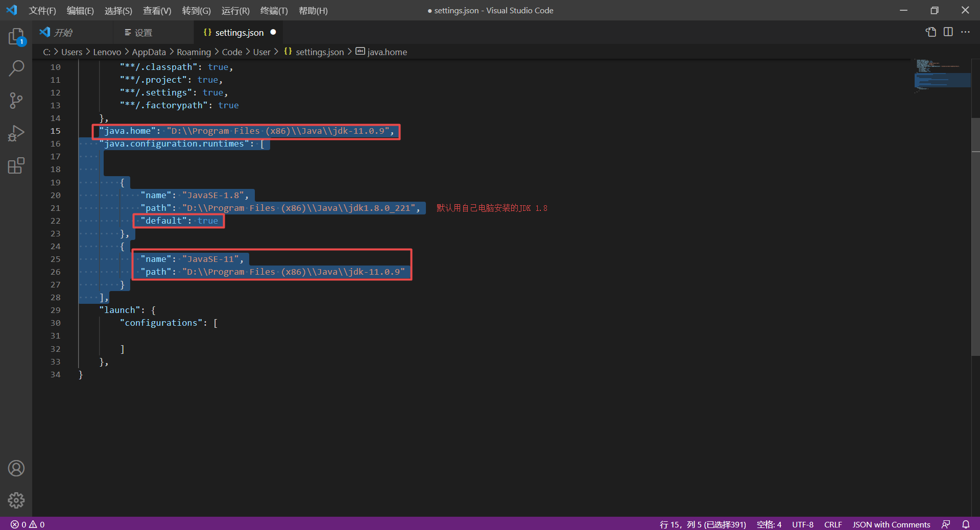Click "**/.settings" key on line 12
Viewport: 980px width, 530px height.
[x=156, y=93]
